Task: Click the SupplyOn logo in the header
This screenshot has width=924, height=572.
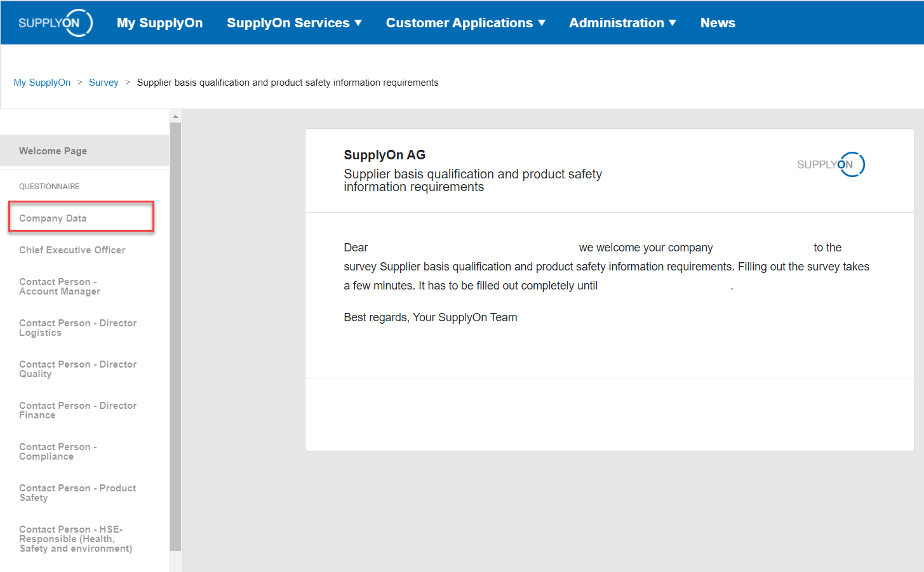Action: pos(55,23)
